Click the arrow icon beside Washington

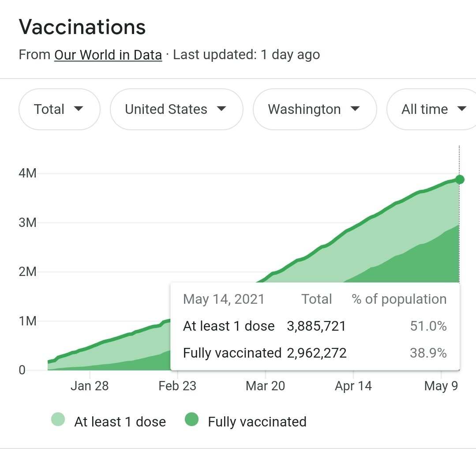pos(355,109)
